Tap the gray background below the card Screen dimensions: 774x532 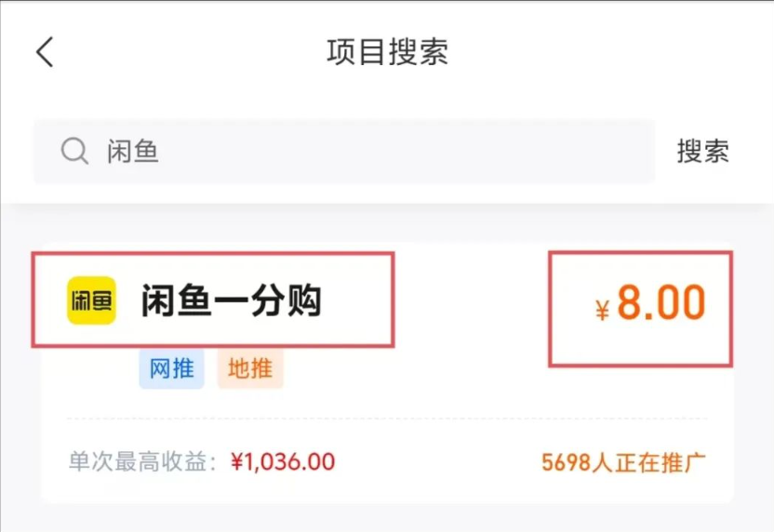tap(387, 518)
